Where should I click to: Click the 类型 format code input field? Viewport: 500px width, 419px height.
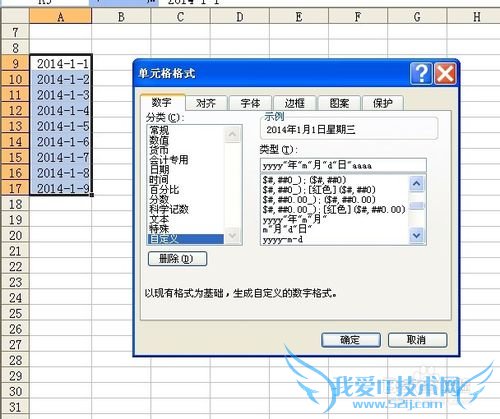click(343, 165)
